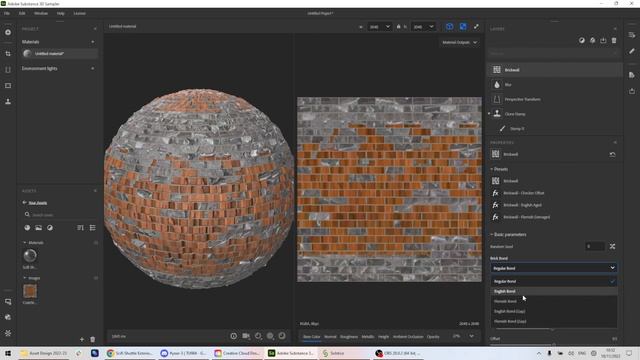Switch to the Roughness channel tab

coord(349,337)
